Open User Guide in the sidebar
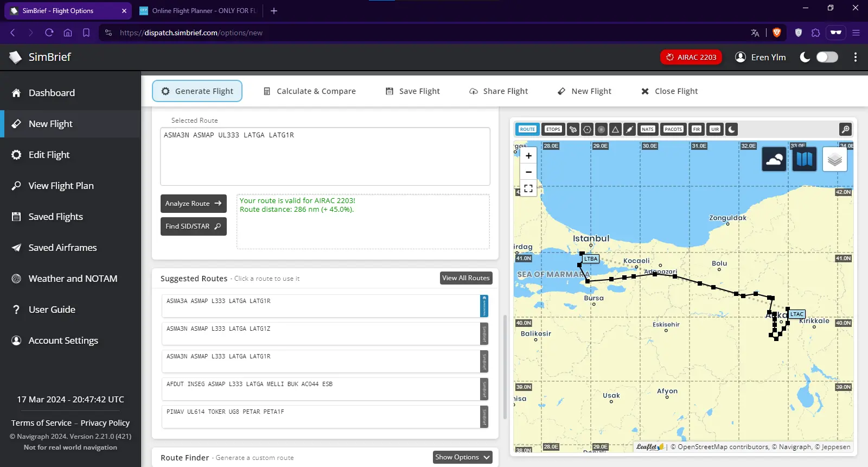 71,310
